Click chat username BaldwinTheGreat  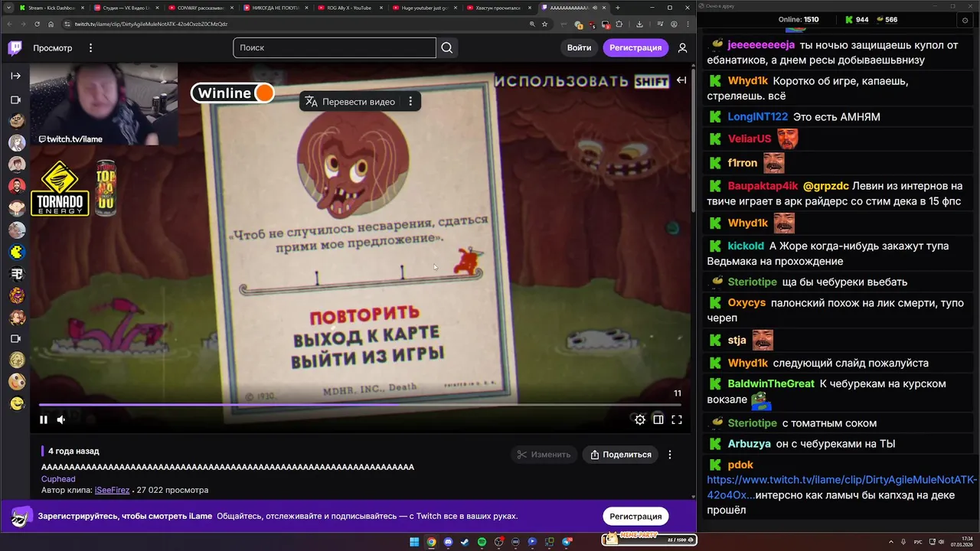click(771, 383)
